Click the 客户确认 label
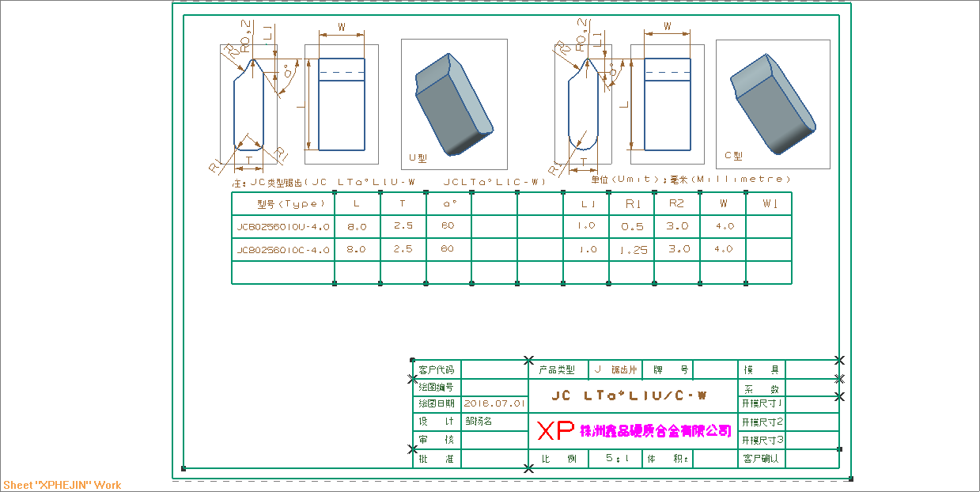 (762, 459)
